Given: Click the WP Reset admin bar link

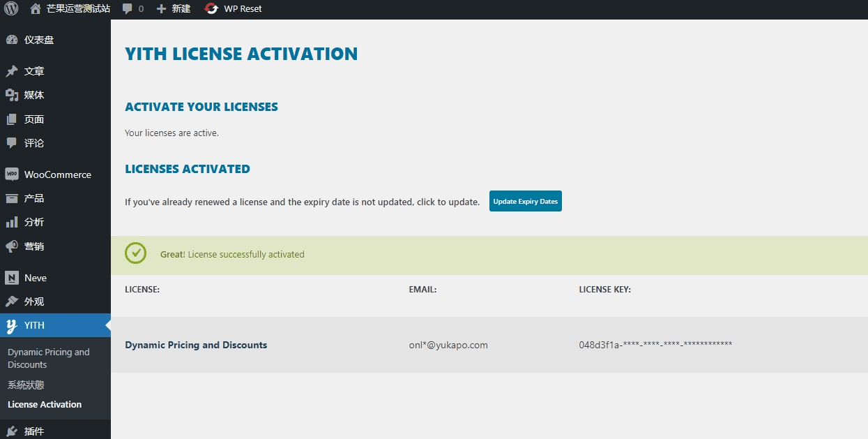Looking at the screenshot, I should [x=243, y=9].
